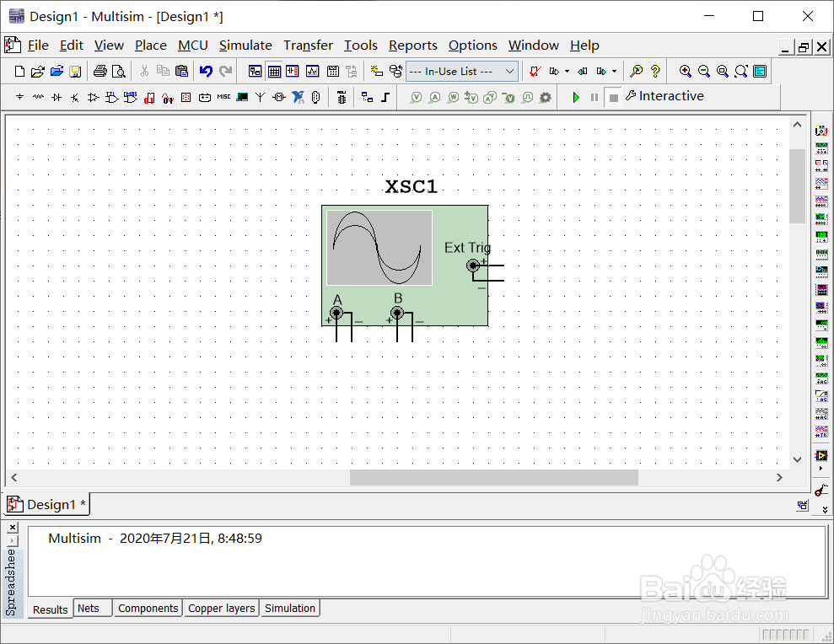Image resolution: width=834 pixels, height=644 pixels.
Task: Open a sample design with the blue folder icon
Action: pos(56,72)
